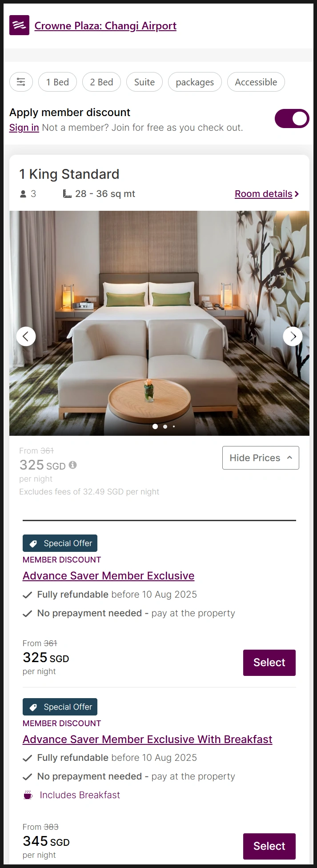Screen dimensions: 317x868
Task: Collapse rates with Hide Prices button
Action: click(261, 458)
